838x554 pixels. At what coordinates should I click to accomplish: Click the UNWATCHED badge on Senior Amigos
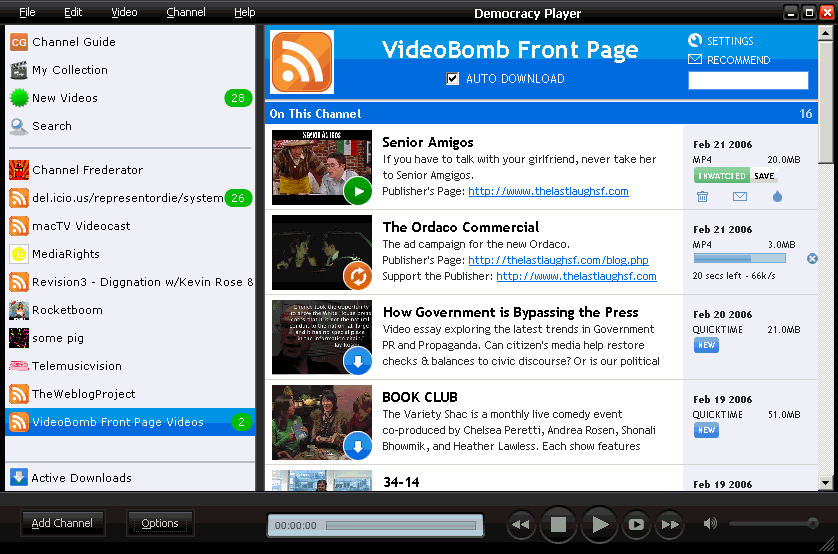pos(721,176)
